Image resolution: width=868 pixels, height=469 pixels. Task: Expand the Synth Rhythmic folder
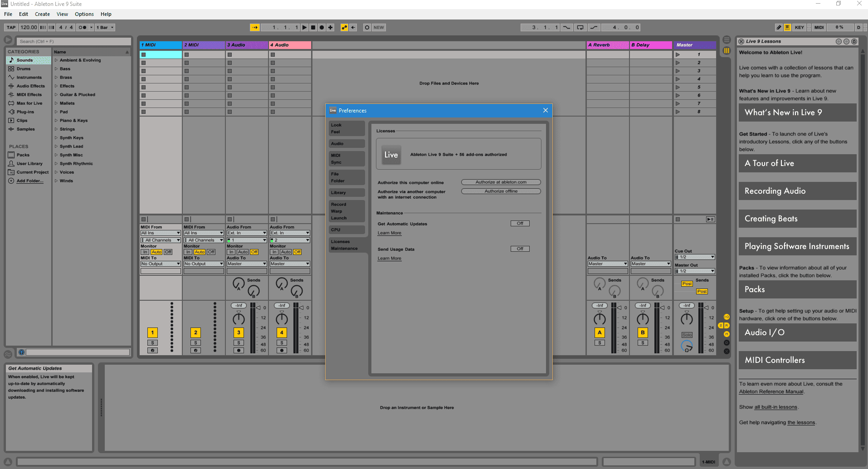click(x=56, y=164)
